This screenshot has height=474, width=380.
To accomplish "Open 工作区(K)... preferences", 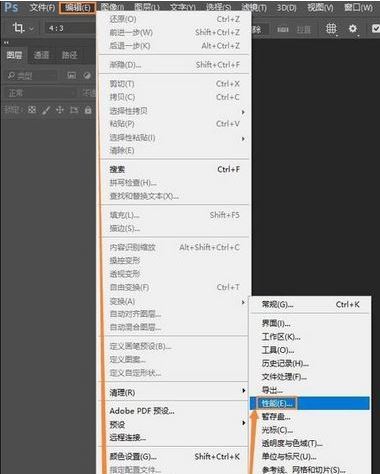I will 310,337.
